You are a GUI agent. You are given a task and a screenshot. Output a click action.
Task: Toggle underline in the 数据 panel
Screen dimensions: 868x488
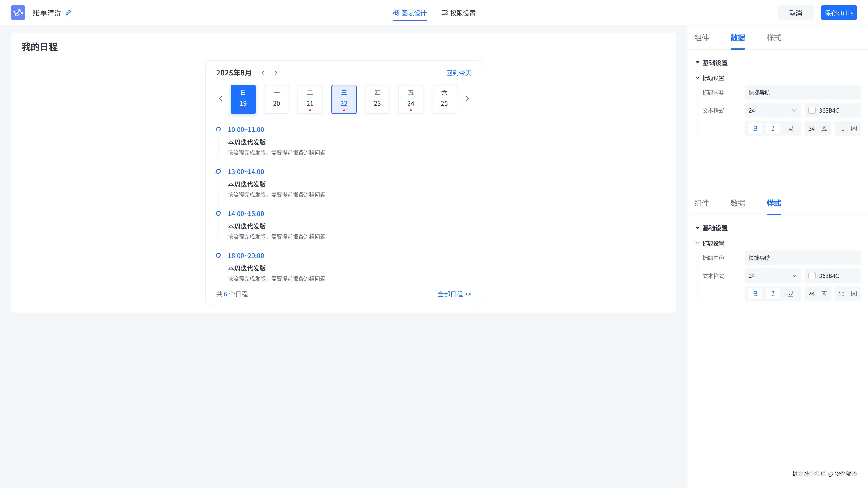click(x=790, y=128)
